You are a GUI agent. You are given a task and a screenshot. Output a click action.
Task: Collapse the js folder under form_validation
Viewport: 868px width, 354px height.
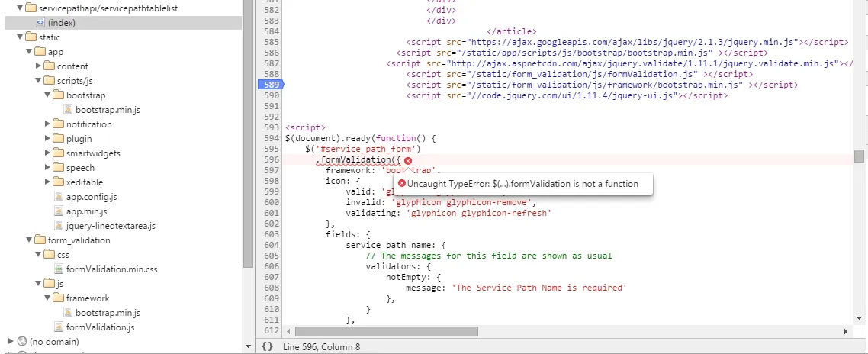tap(38, 283)
